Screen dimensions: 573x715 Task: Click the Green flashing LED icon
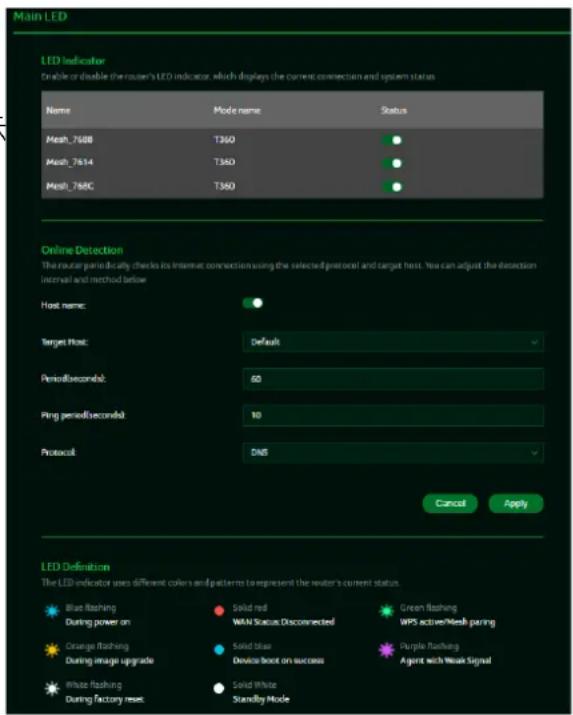(x=387, y=611)
